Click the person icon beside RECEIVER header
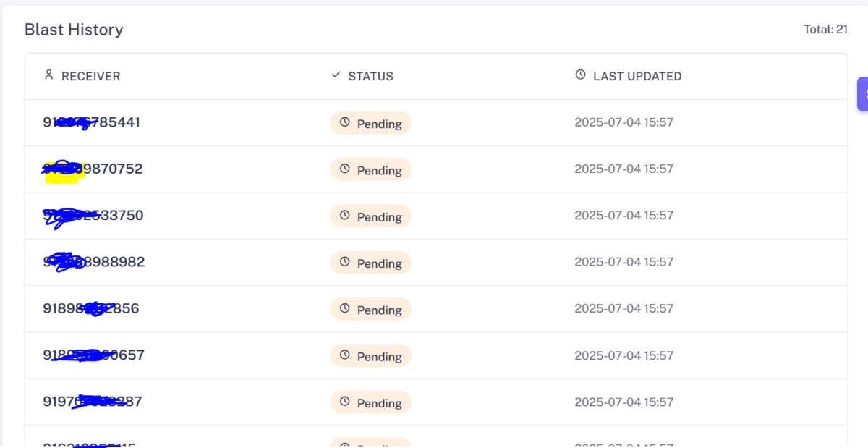Viewport: 868px width, 448px height. tap(49, 75)
